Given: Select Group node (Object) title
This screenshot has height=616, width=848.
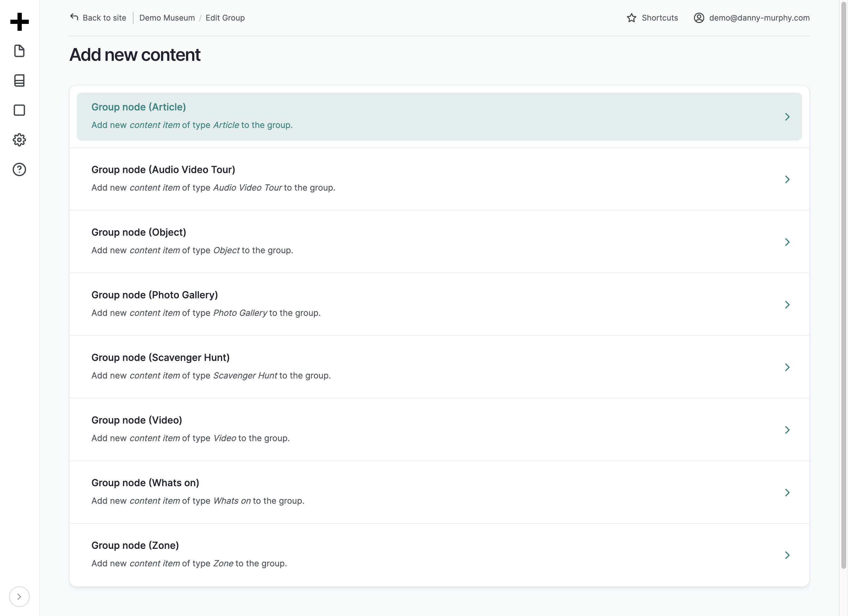Looking at the screenshot, I should coord(139,232).
